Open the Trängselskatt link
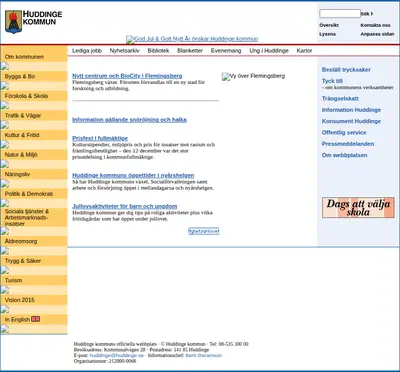The image size is (400, 372). [x=340, y=98]
